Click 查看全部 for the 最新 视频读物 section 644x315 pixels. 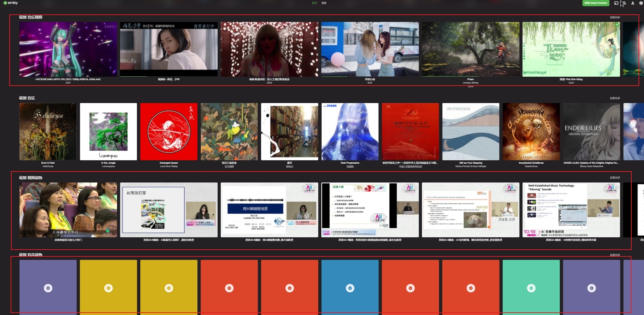tap(615, 178)
